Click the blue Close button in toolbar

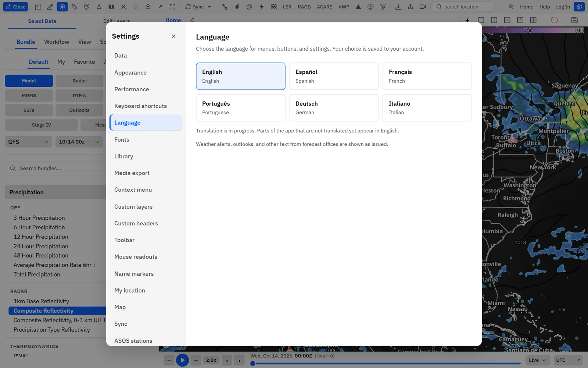click(15, 7)
